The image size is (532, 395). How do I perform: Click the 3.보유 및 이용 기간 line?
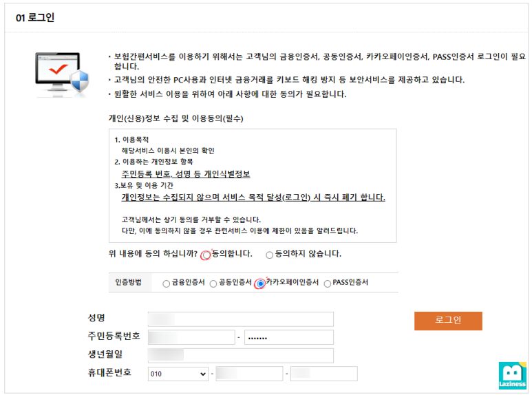144,185
